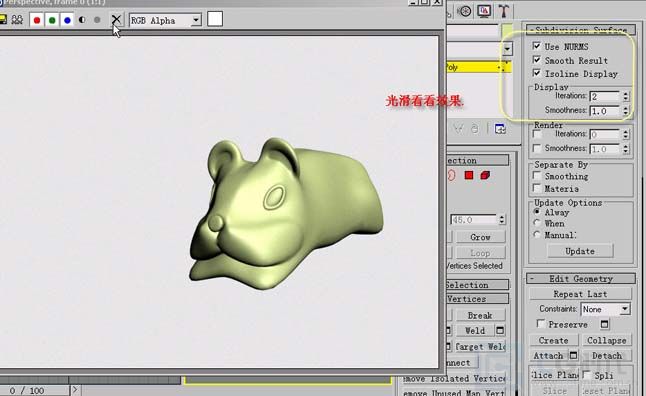The height and width of the screenshot is (396, 646).
Task: Adjust the 45.0 angle spinner
Action: (x=501, y=220)
